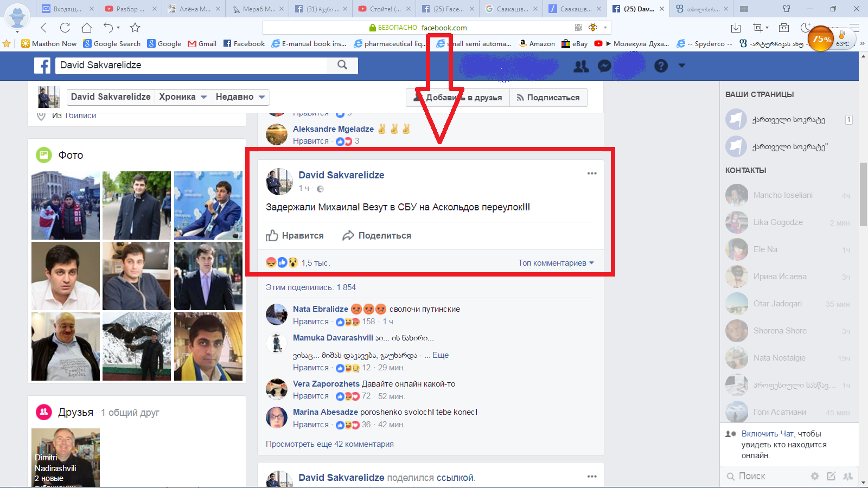Follow the profile with Подписаться
Viewport: 868px width, 488px height.
tap(548, 98)
